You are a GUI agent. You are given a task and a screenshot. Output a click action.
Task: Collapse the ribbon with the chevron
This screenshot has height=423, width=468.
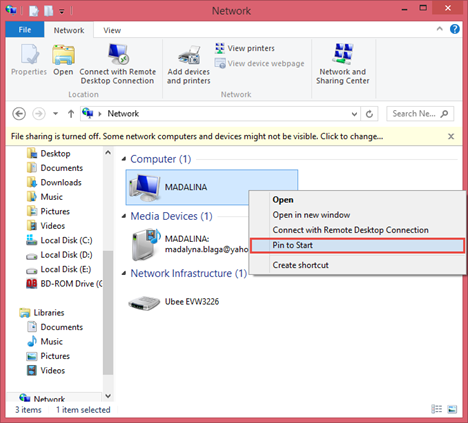click(x=440, y=29)
